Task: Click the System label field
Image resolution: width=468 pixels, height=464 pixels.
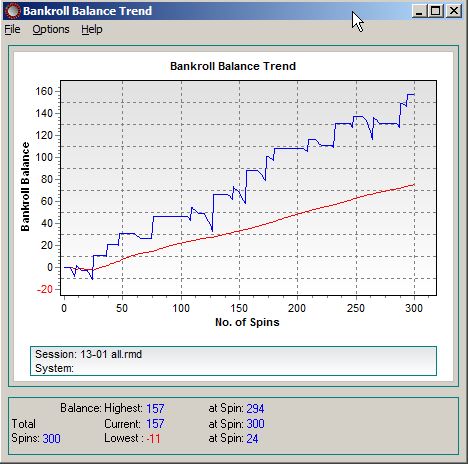Action: coord(54,368)
